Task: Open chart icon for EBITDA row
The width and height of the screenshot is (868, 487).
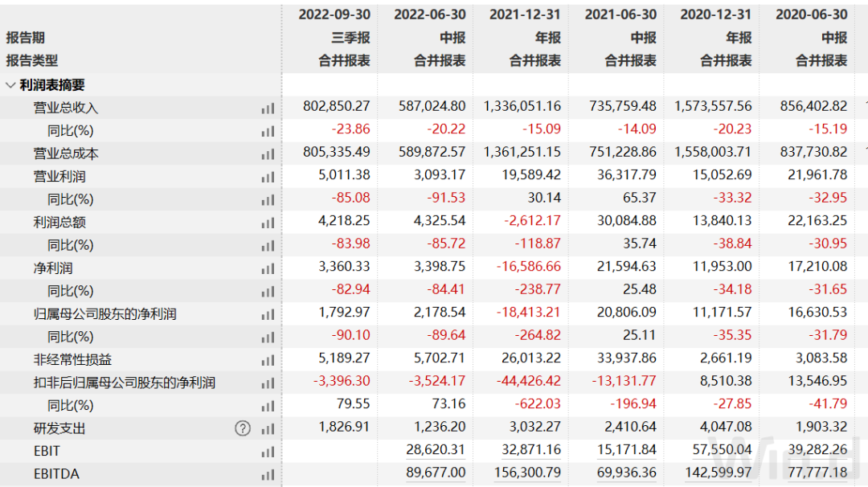Action: point(268,474)
